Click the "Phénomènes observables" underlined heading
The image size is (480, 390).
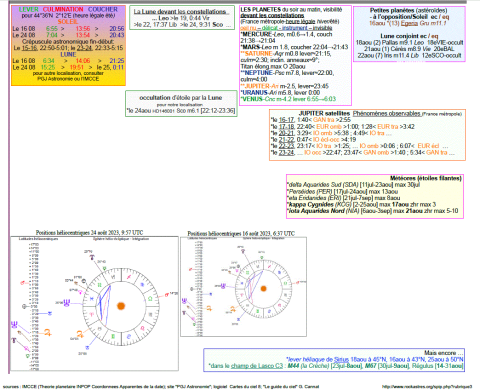tap(387, 114)
